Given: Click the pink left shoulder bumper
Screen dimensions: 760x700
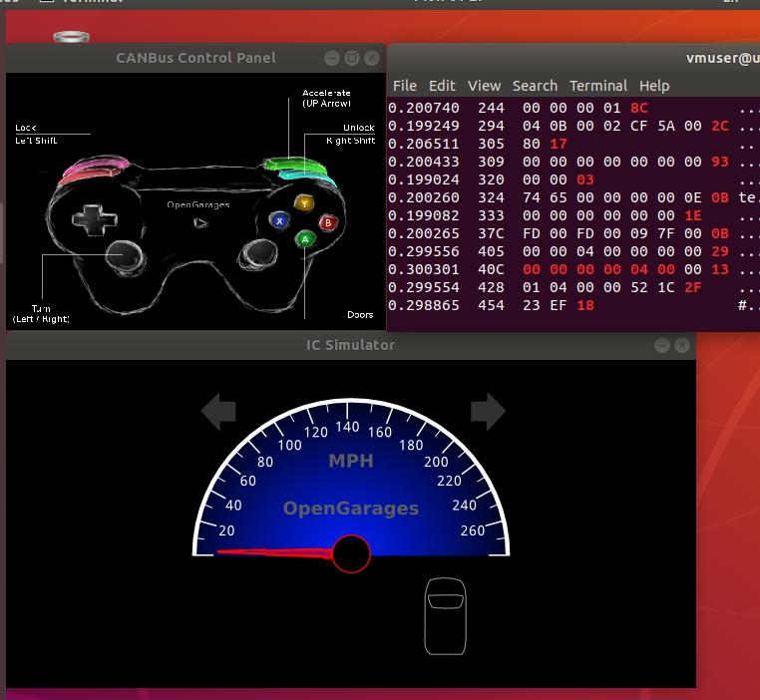Looking at the screenshot, I should tap(96, 166).
